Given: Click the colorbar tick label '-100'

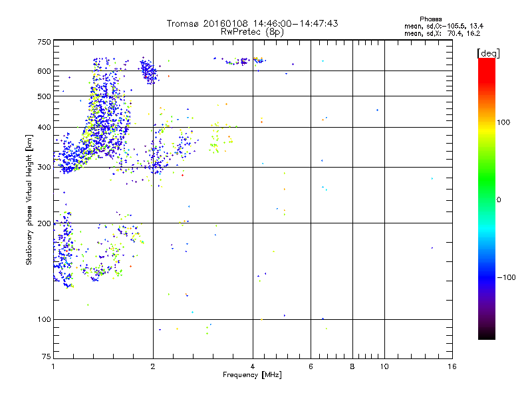Looking at the screenshot, I should 506,277.
